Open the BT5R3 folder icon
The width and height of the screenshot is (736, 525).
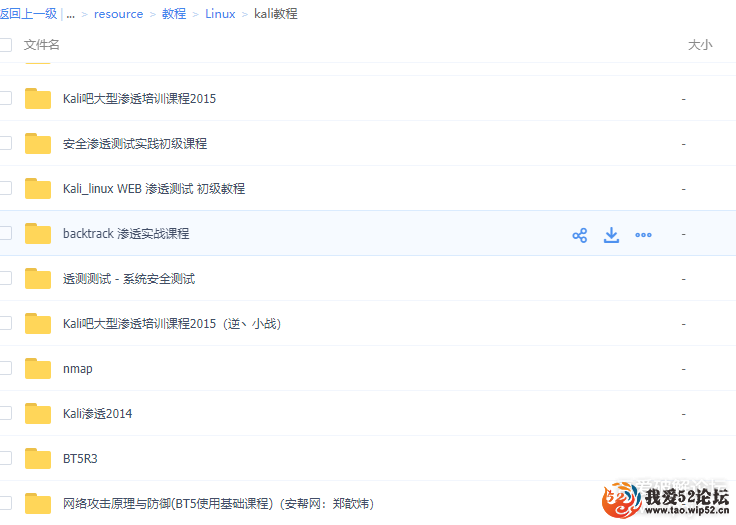pos(38,458)
